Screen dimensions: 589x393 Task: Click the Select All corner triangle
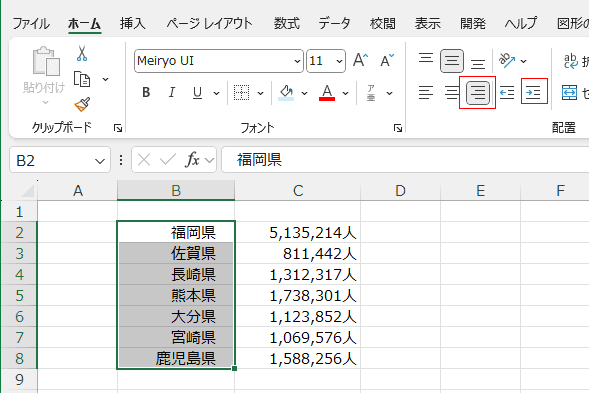point(28,191)
